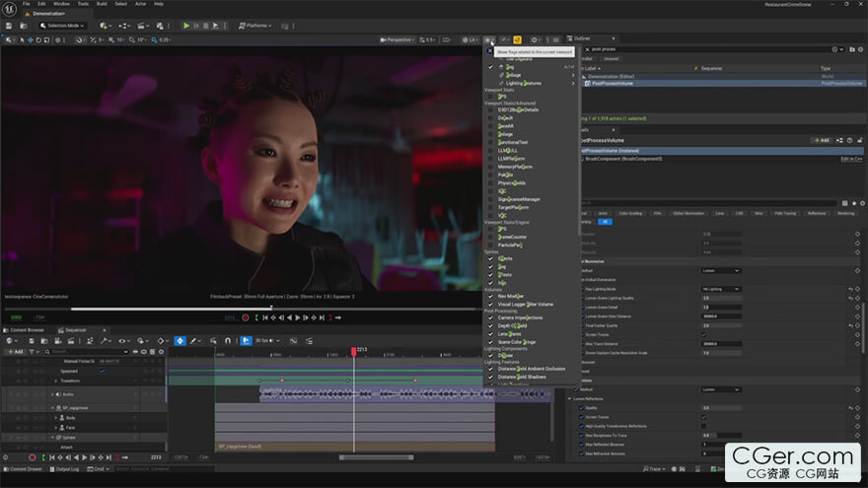Open the Platforms dropdown

(x=256, y=26)
